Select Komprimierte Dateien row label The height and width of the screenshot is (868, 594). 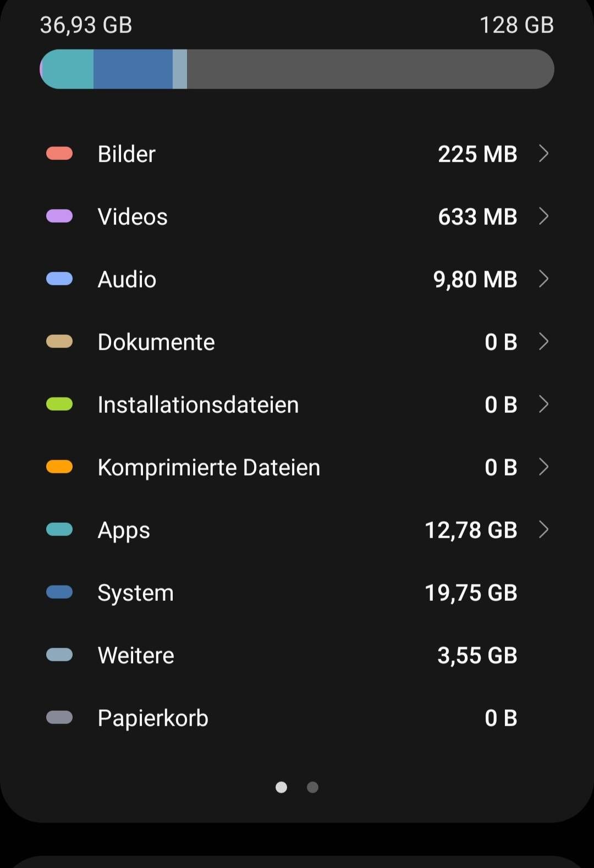pyautogui.click(x=208, y=467)
